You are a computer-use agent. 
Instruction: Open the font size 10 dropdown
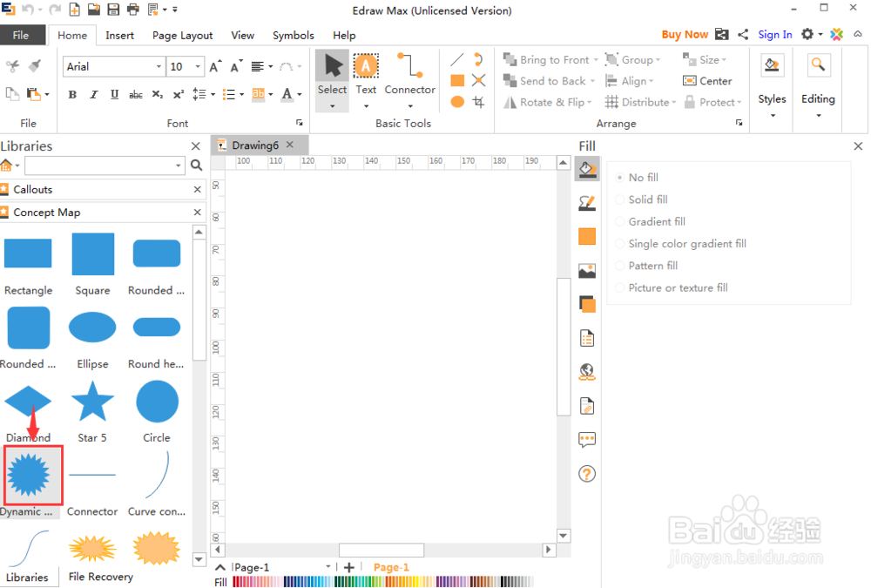(198, 67)
